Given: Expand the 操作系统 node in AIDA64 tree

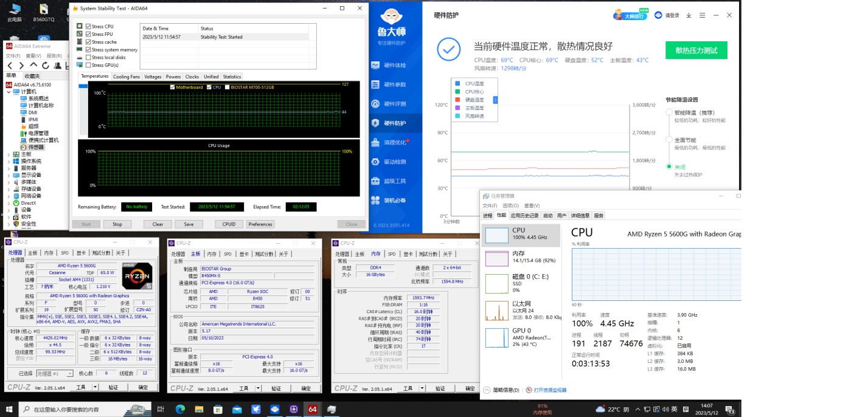Looking at the screenshot, I should coord(9,161).
